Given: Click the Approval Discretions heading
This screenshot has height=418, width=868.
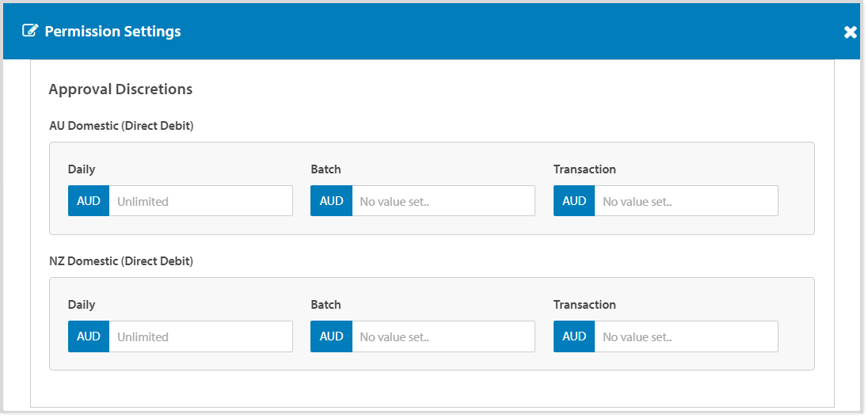Looking at the screenshot, I should 120,89.
